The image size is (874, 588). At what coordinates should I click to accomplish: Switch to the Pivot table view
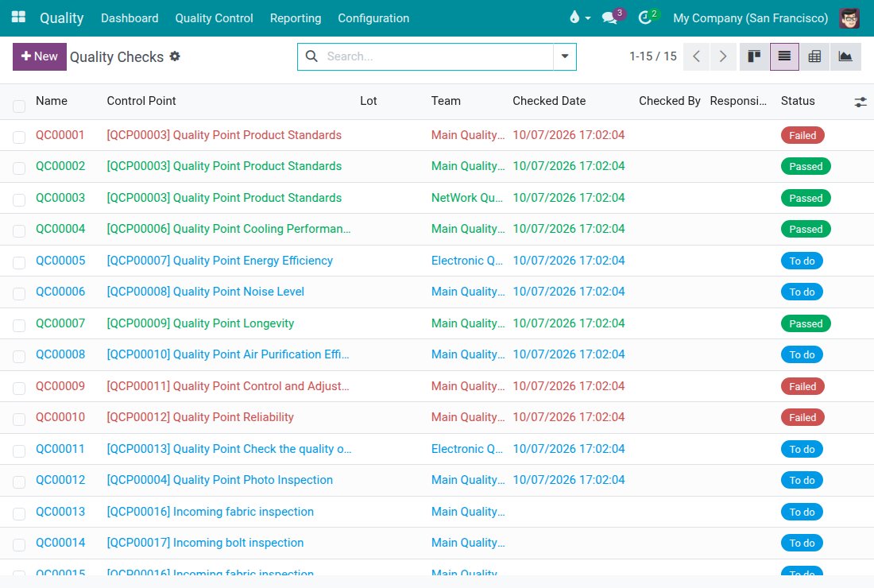(x=814, y=56)
